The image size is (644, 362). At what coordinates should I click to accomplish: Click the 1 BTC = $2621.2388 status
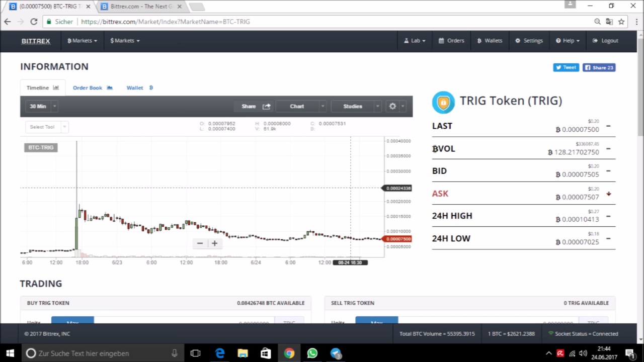[x=511, y=334]
